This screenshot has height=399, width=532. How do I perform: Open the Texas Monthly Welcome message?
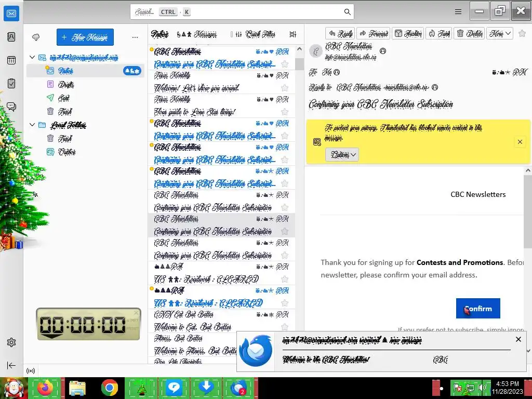tap(221, 82)
